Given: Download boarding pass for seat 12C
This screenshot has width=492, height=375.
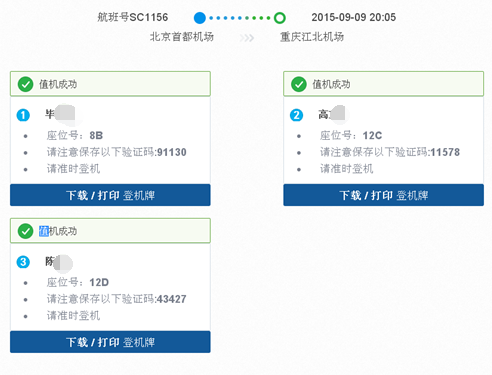Looking at the screenshot, I should point(383,195).
